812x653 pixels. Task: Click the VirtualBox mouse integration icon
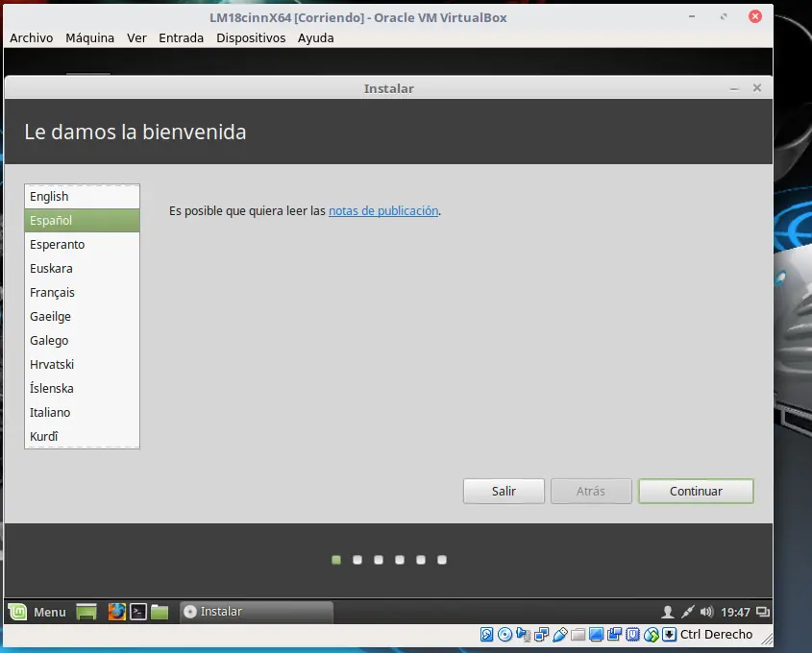pos(651,635)
